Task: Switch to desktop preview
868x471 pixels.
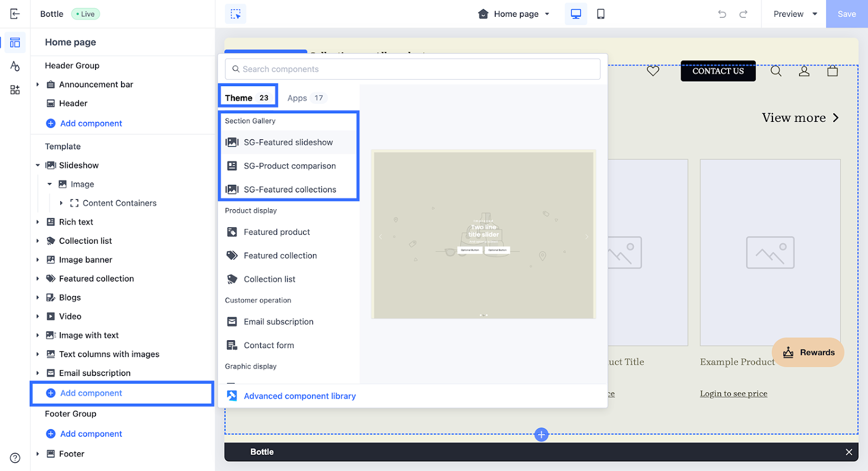Action: (576, 14)
